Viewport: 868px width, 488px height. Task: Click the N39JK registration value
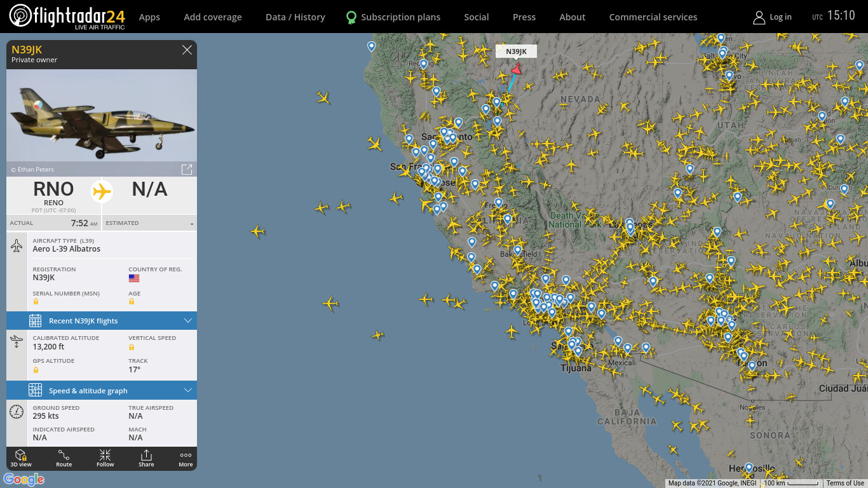click(44, 278)
